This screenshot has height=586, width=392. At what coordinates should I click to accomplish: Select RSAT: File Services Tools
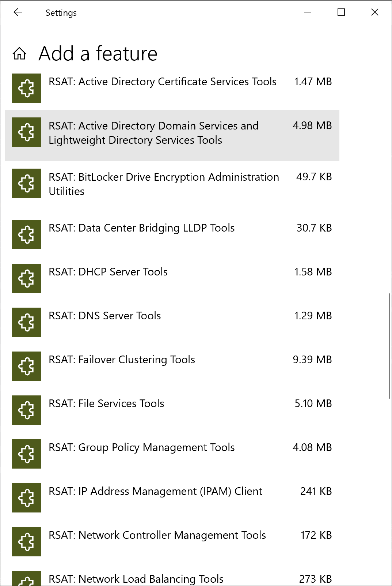coord(106,403)
